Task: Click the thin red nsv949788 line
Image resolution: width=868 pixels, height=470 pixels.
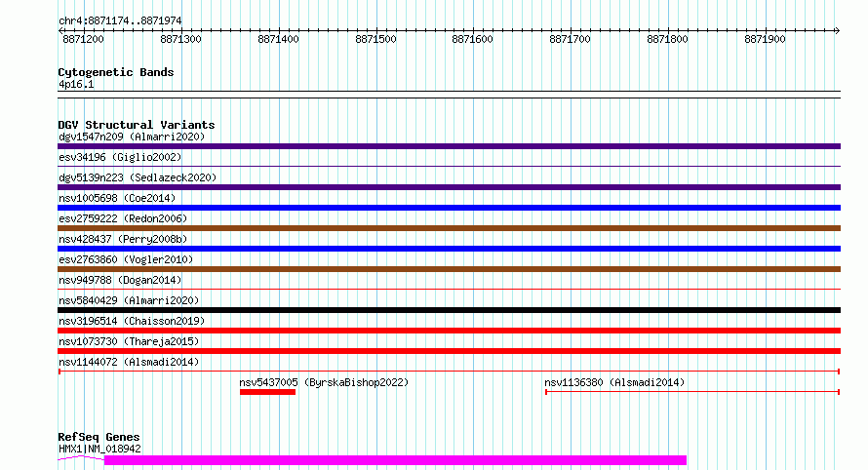Action: coord(449,289)
